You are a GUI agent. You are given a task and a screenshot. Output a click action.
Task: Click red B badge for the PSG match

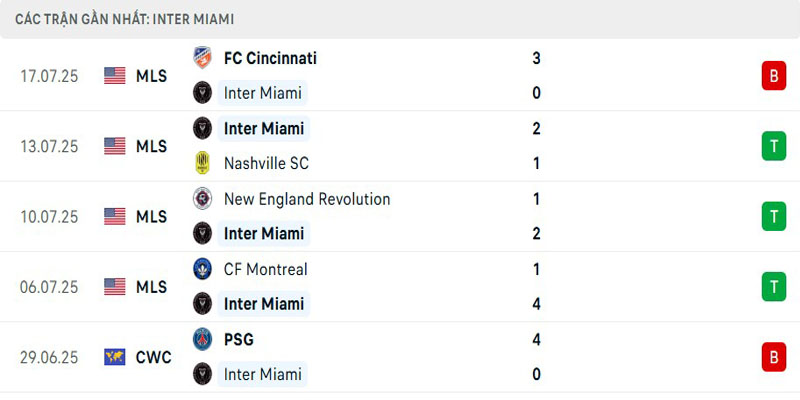773,357
